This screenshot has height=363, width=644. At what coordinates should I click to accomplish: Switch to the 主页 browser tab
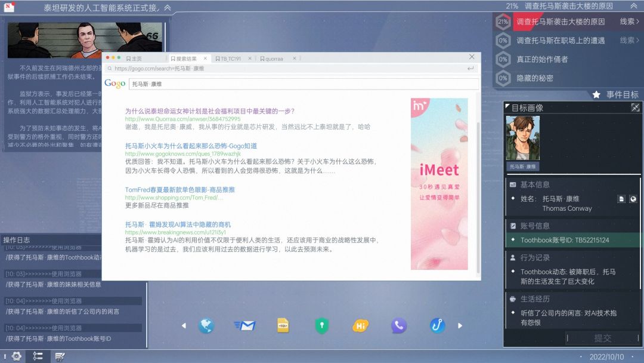(x=137, y=59)
